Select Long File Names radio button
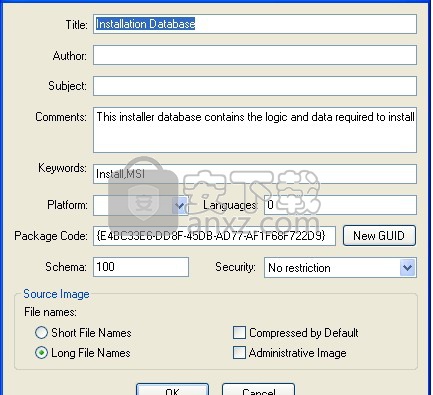The image size is (433, 395). pos(41,353)
